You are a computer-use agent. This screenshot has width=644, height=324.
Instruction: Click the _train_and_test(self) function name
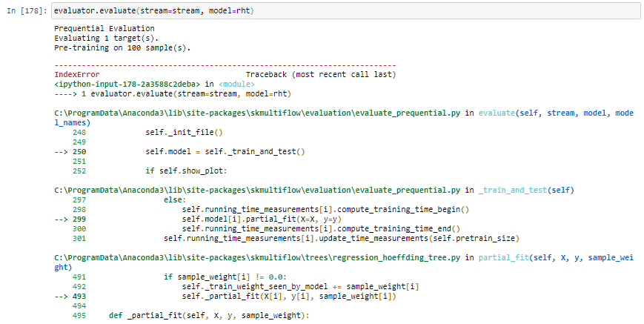(x=526, y=190)
